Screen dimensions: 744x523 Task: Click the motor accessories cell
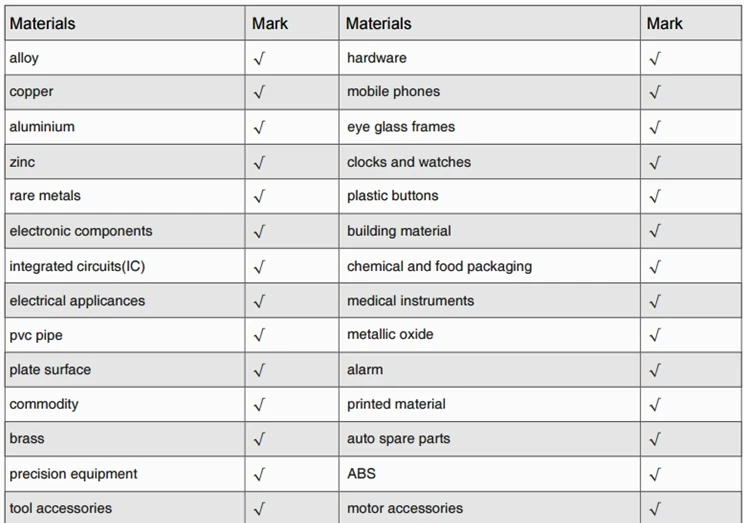tap(405, 508)
